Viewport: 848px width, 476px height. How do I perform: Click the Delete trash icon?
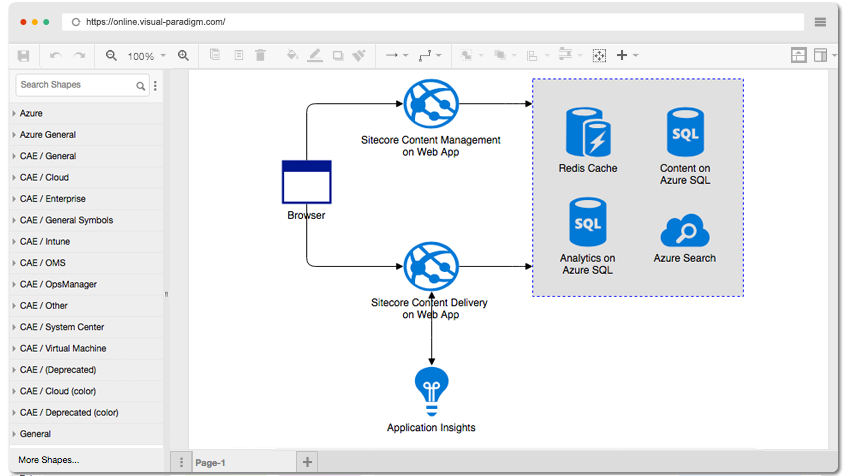[x=260, y=55]
